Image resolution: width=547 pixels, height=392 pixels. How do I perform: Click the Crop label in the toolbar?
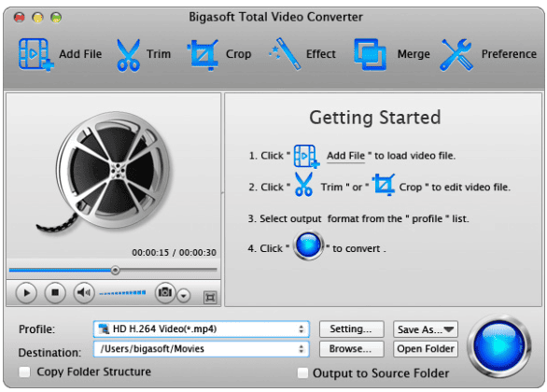click(238, 54)
